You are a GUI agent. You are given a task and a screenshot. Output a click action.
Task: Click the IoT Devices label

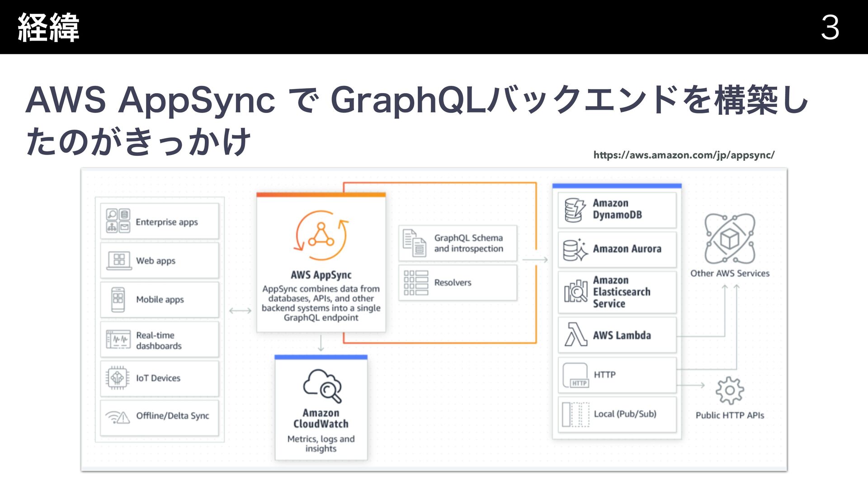[158, 378]
